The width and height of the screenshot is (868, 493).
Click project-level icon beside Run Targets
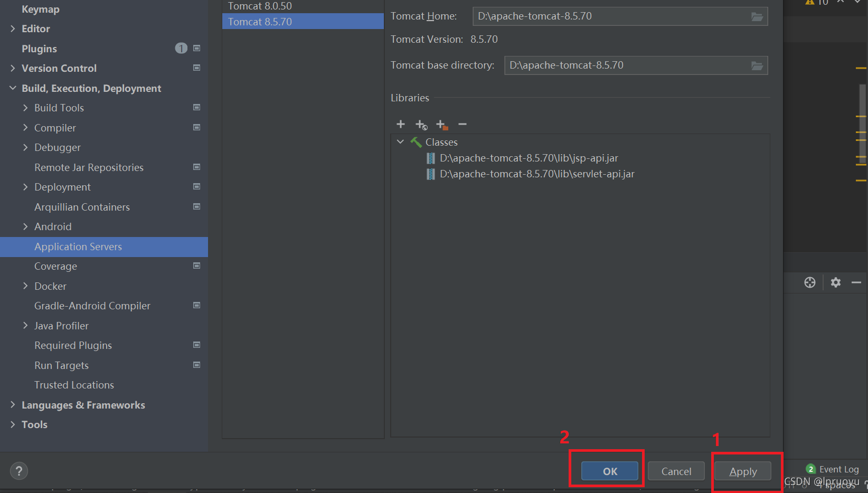[197, 365]
